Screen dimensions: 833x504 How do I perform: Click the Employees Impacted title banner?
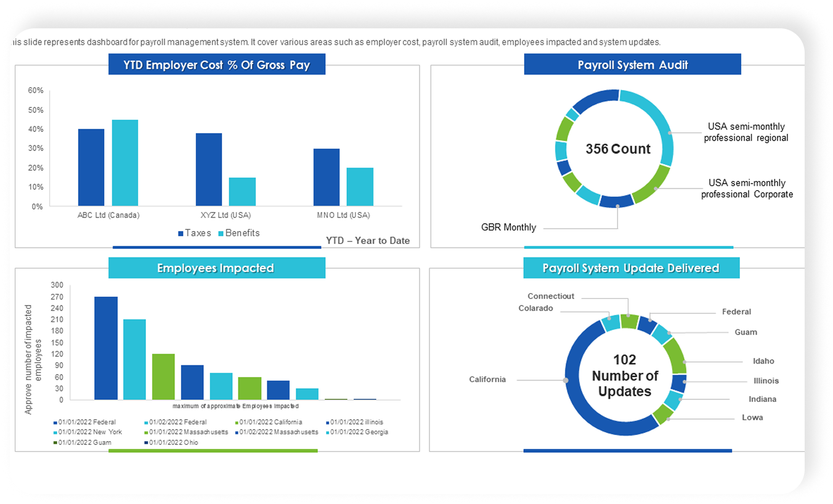(216, 268)
